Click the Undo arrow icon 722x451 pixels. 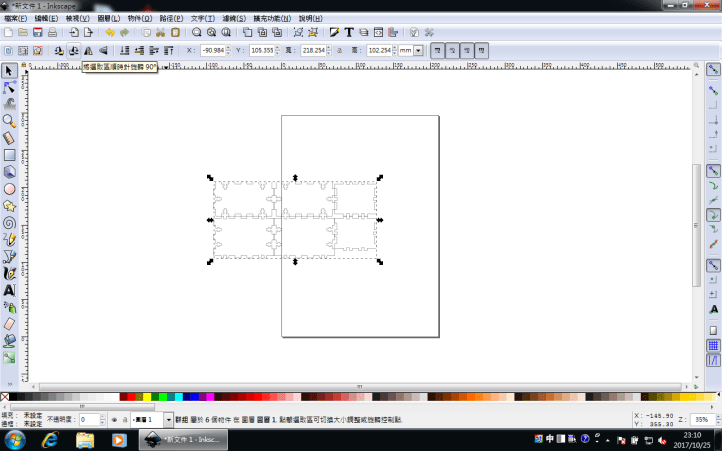(x=110, y=33)
